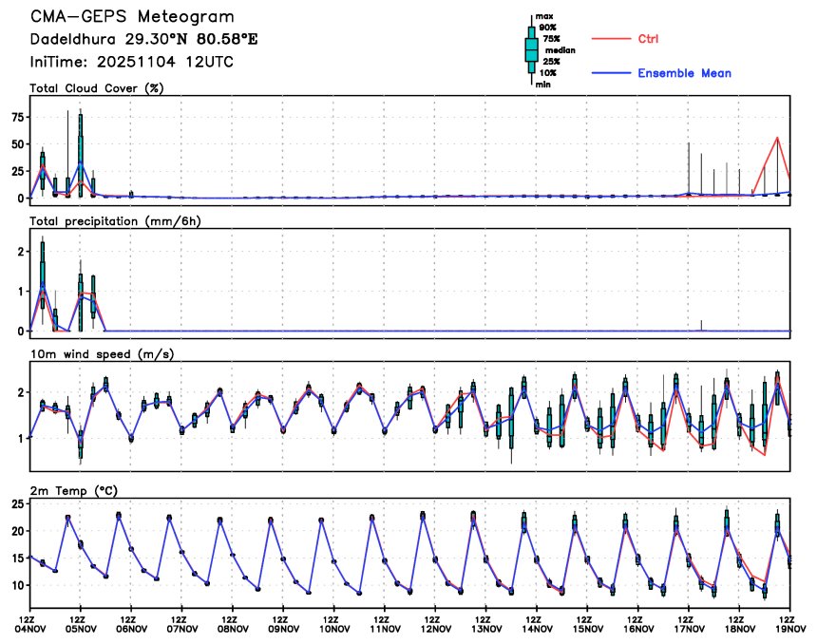Click the 75 tick on the cloud cover axis
Screen dimensions: 817x644
(x=17, y=117)
